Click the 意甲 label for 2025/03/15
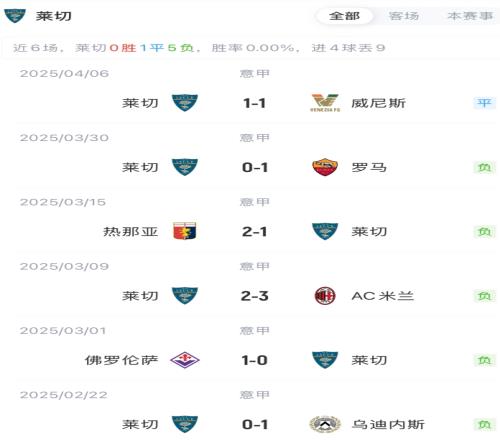 (255, 202)
